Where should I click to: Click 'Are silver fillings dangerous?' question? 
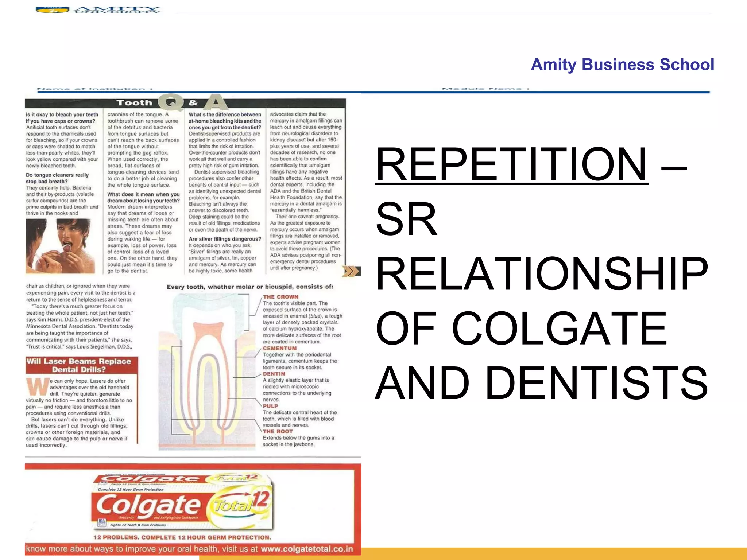pyautogui.click(x=225, y=239)
